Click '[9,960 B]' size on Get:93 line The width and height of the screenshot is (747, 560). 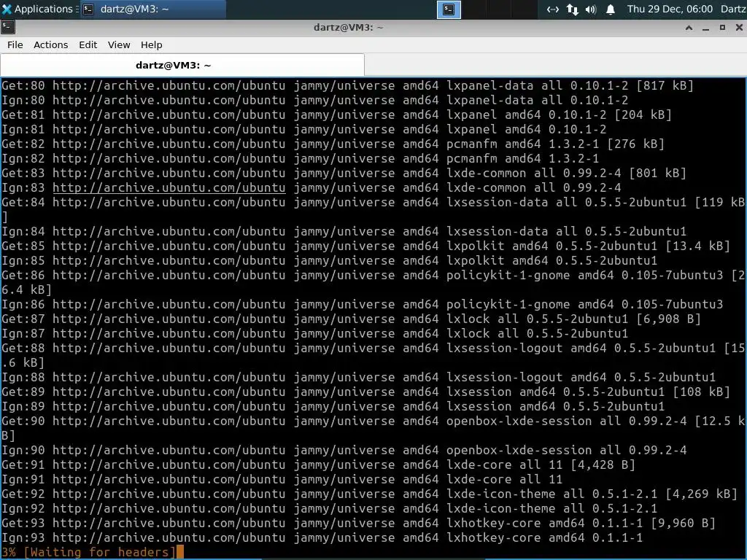tap(683, 523)
